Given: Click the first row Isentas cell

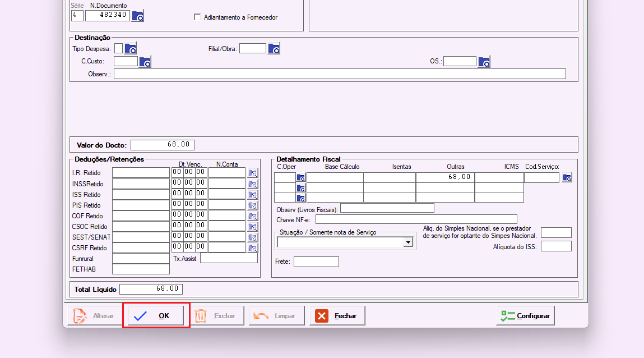Looking at the screenshot, I should pos(390,177).
